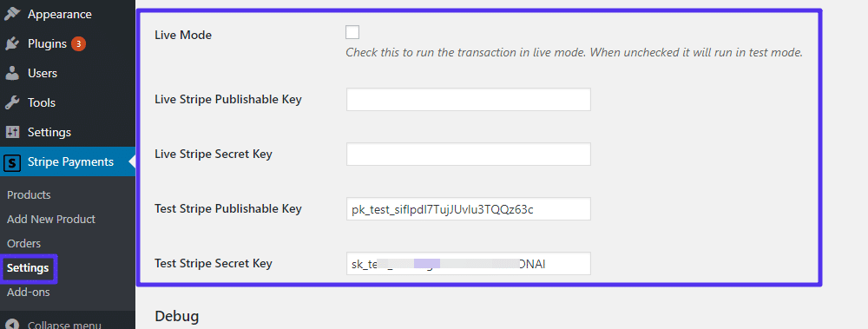Click the Stripe Payments S logo icon
868x329 pixels.
12,162
